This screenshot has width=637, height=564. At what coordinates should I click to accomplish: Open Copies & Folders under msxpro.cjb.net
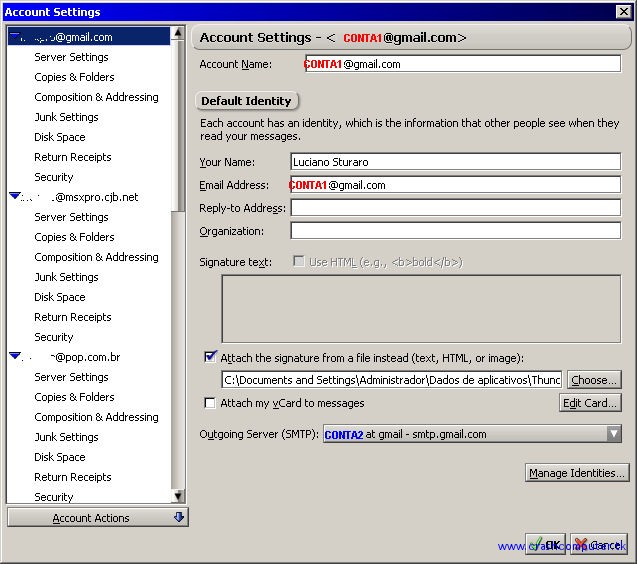pos(74,236)
